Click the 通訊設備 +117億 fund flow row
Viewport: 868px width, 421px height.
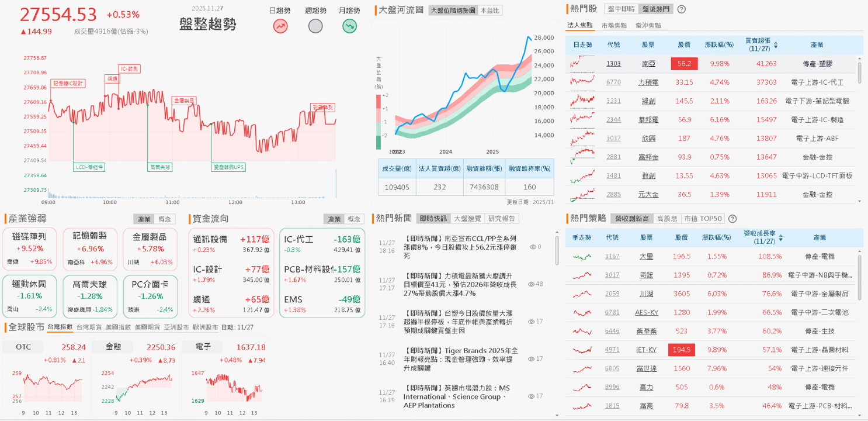coord(231,243)
